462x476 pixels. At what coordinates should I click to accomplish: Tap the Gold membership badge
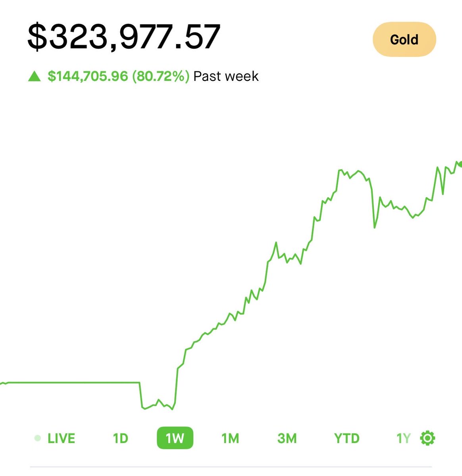tap(404, 40)
